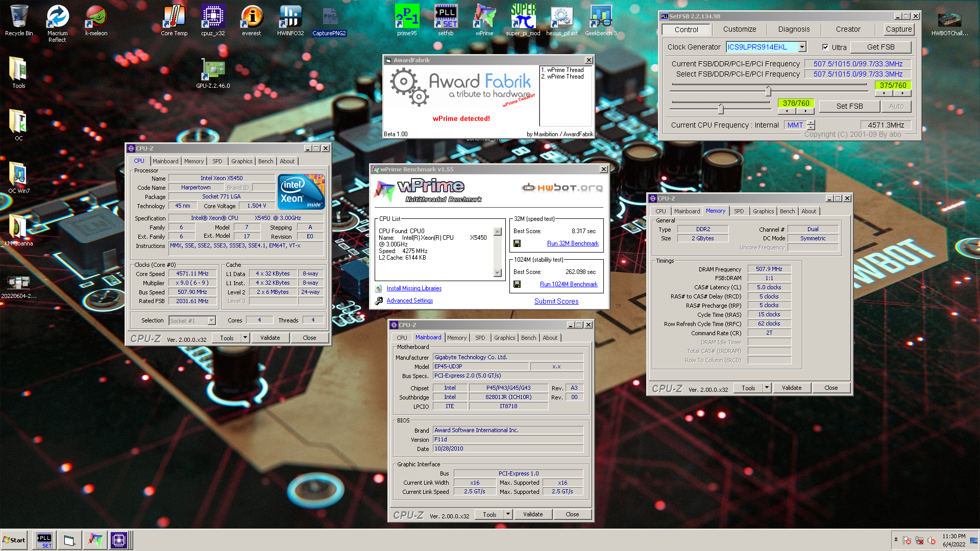This screenshot has height=551, width=980.
Task: Open Creator tab in SetFSB
Action: pyautogui.click(x=848, y=30)
